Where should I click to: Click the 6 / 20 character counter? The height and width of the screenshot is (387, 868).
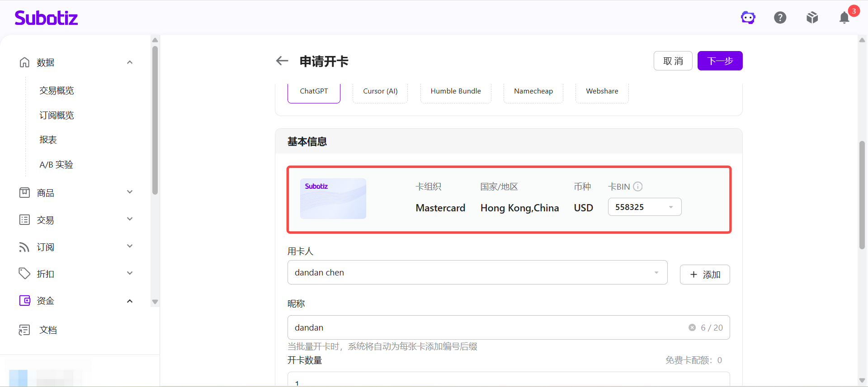click(x=712, y=327)
